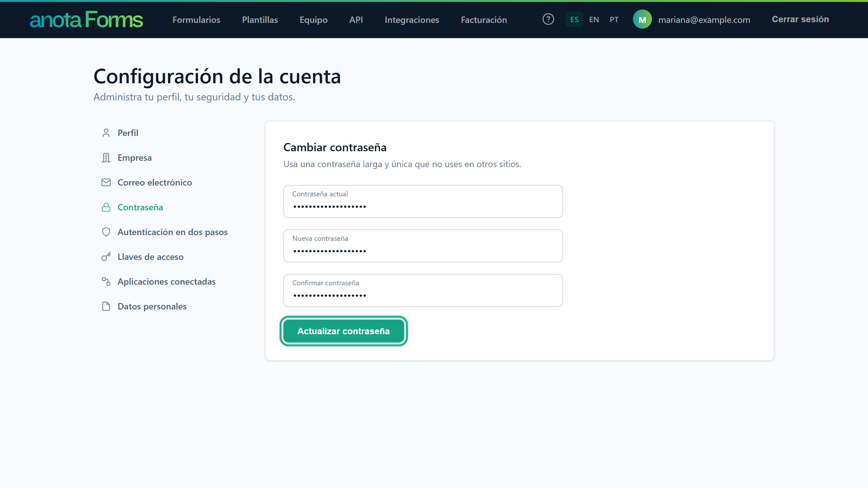The height and width of the screenshot is (488, 868).
Task: Click the Llaves de acceso key icon
Action: click(x=106, y=257)
